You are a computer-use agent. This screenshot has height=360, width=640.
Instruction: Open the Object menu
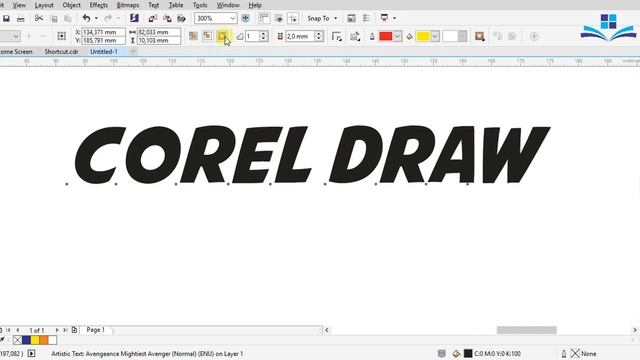coord(71,5)
